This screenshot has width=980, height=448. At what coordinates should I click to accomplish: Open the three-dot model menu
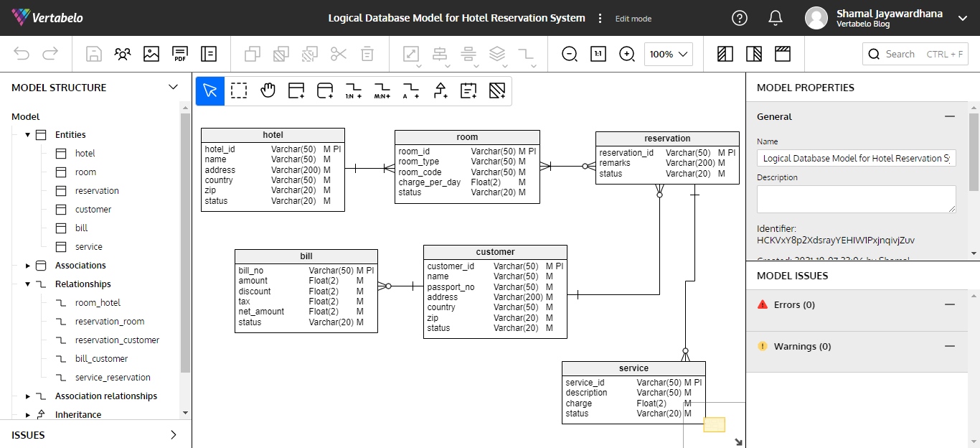click(600, 18)
